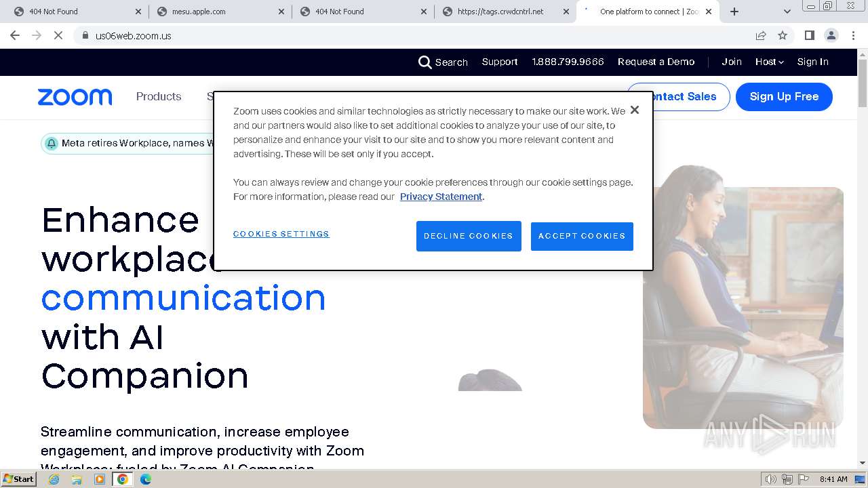Click the Zoom logo
This screenshot has width=868, height=488.
tap(75, 97)
